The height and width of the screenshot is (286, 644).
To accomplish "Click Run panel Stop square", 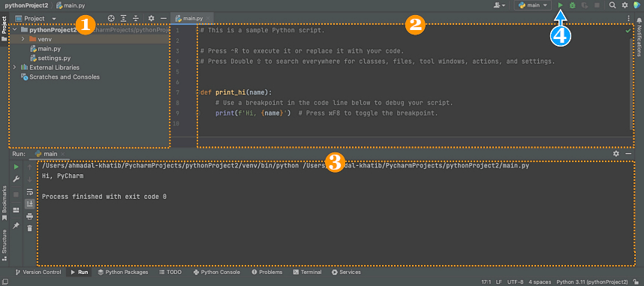I will [x=17, y=194].
